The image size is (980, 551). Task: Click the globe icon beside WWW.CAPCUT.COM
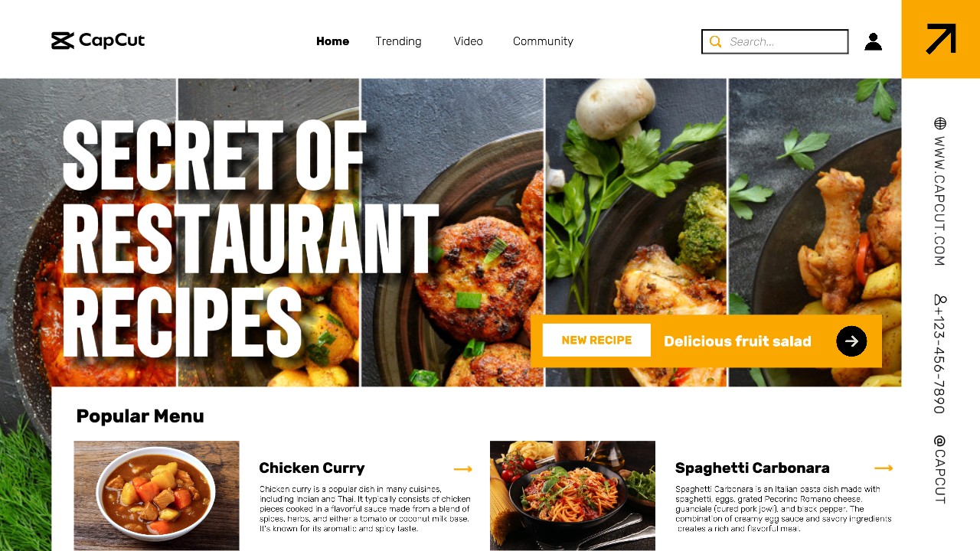coord(939,123)
